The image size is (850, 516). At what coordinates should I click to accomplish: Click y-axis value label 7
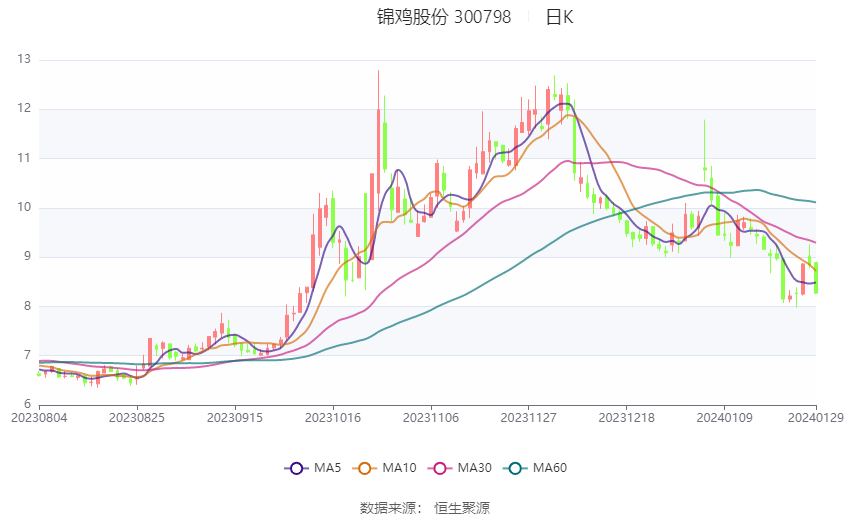27,355
